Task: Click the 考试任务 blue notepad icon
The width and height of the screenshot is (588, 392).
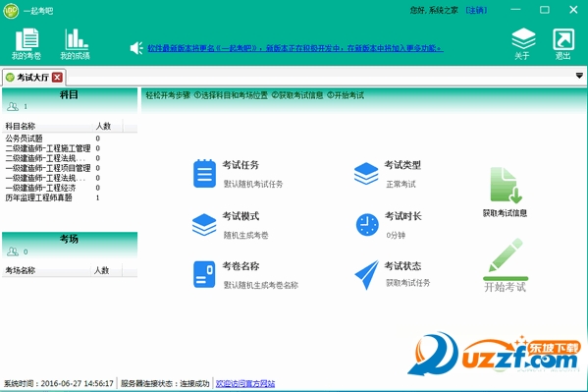Action: (204, 173)
